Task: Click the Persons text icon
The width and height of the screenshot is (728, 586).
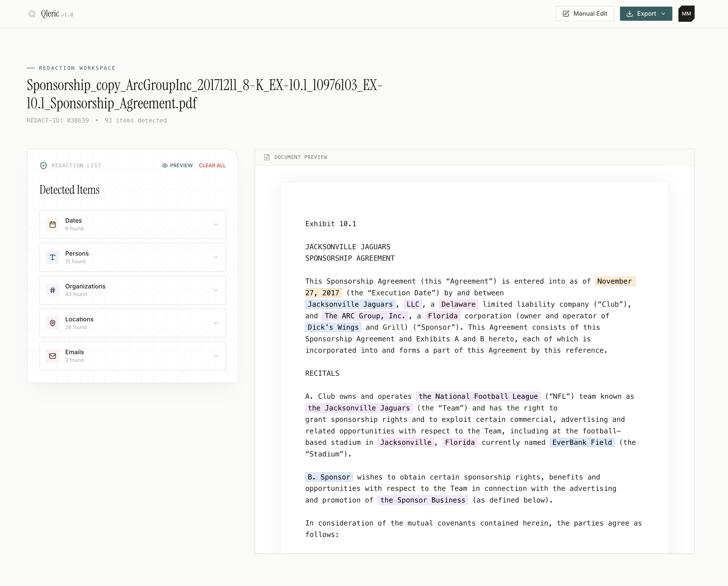Action: pos(53,257)
